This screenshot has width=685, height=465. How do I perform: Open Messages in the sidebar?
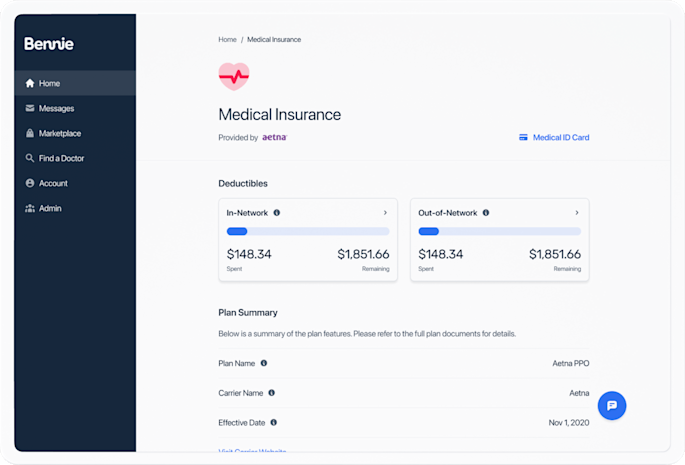pyautogui.click(x=75, y=108)
